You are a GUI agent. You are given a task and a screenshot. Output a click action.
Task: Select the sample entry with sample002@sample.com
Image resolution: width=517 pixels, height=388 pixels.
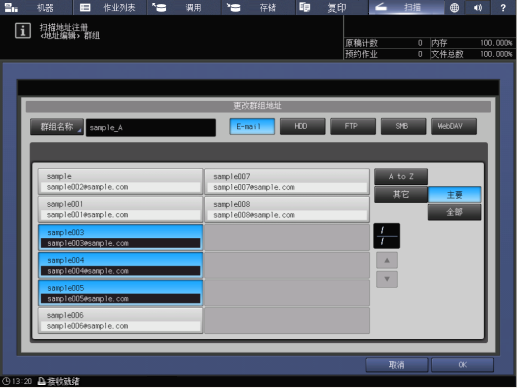[x=120, y=182]
